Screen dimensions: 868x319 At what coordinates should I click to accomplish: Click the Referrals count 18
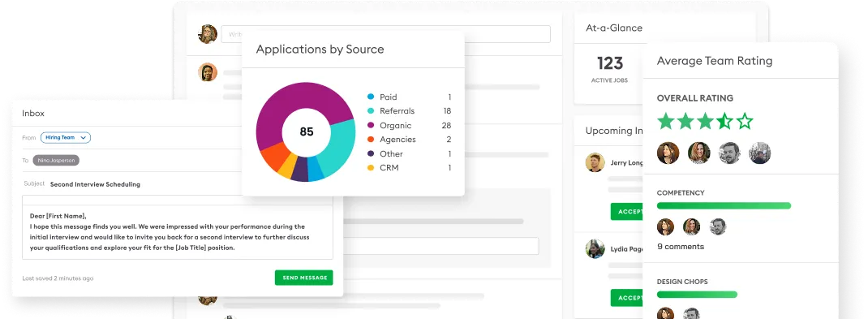(x=447, y=111)
